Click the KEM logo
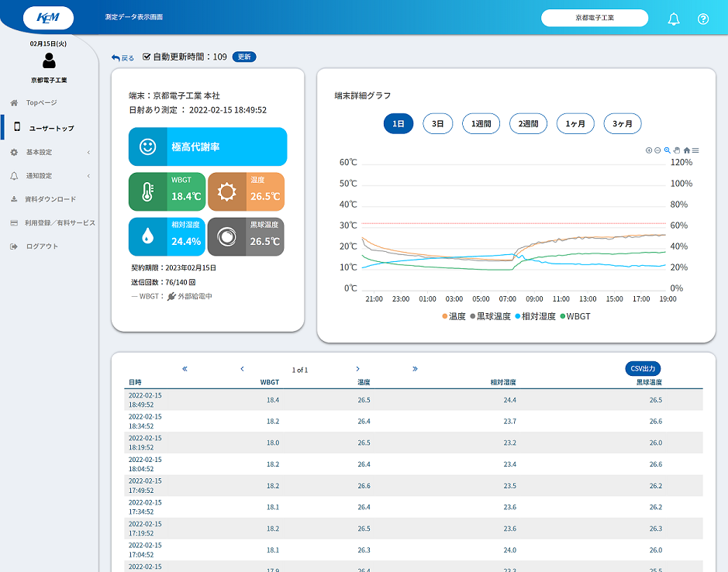This screenshot has width=728, height=572. pos(49,18)
